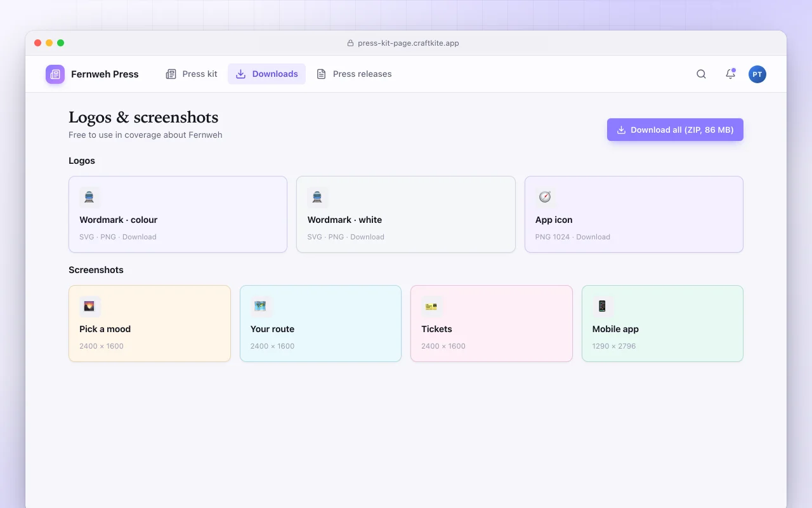Open the notifications bell
The width and height of the screenshot is (812, 508).
coord(730,74)
